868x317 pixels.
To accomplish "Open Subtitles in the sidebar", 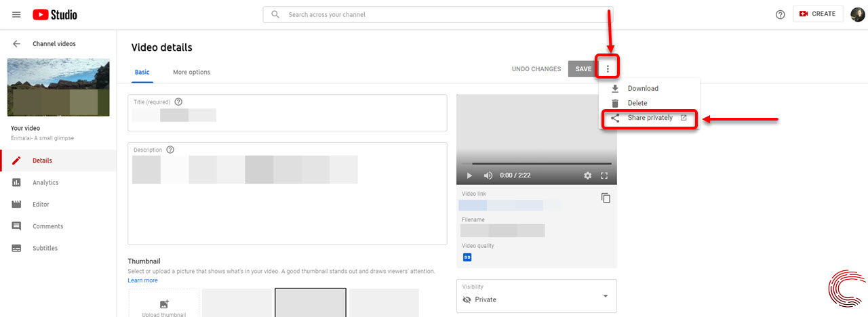I will [x=58, y=248].
